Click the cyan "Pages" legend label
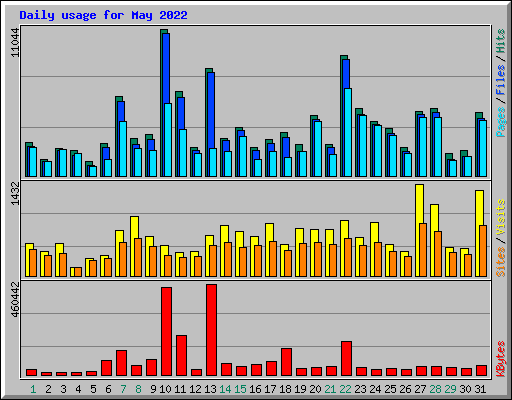The image size is (512, 400). (501, 122)
